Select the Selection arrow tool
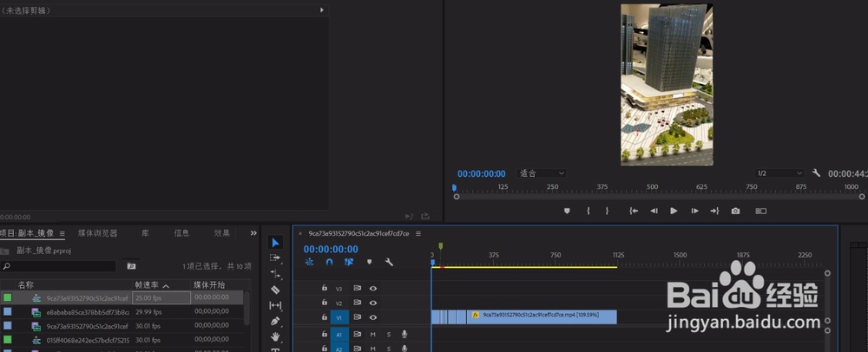Screen dimensions: 868x352 pos(275,243)
